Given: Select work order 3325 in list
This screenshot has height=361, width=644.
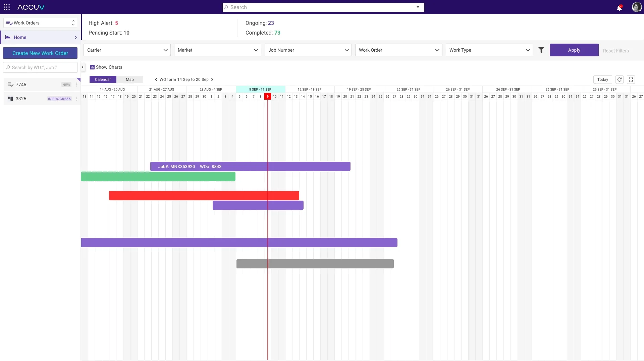Looking at the screenshot, I should coord(42,99).
